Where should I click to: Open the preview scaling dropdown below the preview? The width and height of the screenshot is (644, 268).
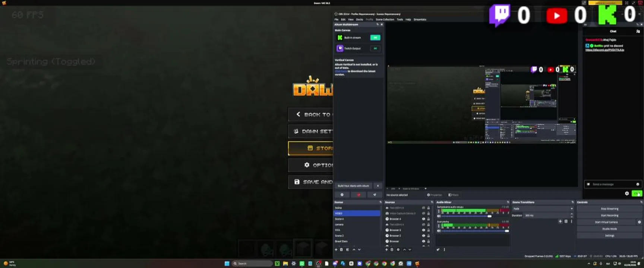(x=414, y=189)
